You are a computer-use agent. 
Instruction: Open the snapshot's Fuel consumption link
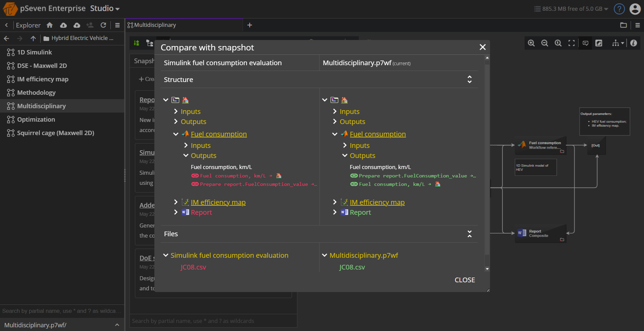tap(219, 134)
